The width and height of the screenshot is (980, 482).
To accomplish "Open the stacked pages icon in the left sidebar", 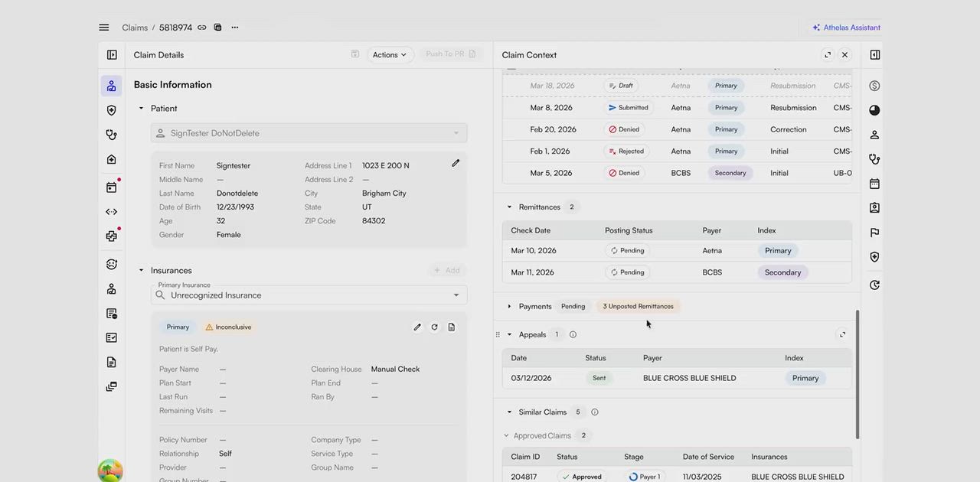I will pyautogui.click(x=111, y=386).
